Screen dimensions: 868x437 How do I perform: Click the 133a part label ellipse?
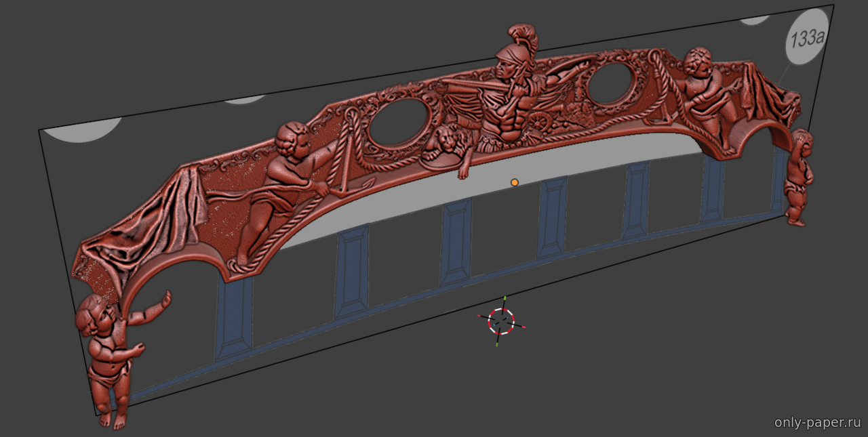(805, 39)
